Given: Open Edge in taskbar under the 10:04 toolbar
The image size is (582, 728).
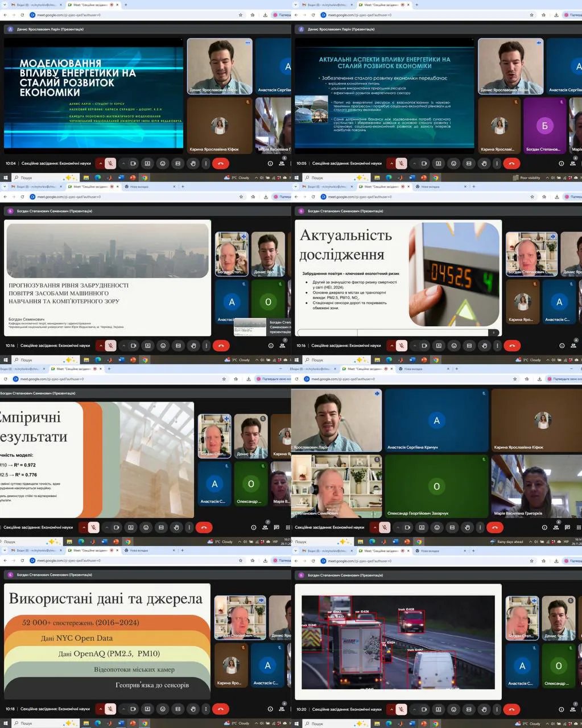Looking at the screenshot, I should (98, 177).
